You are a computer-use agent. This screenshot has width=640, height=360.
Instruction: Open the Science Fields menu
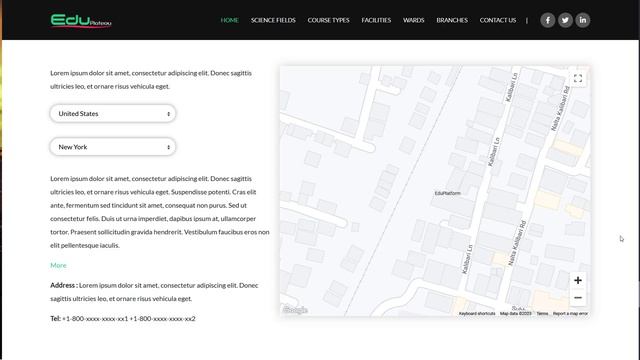coord(273,20)
